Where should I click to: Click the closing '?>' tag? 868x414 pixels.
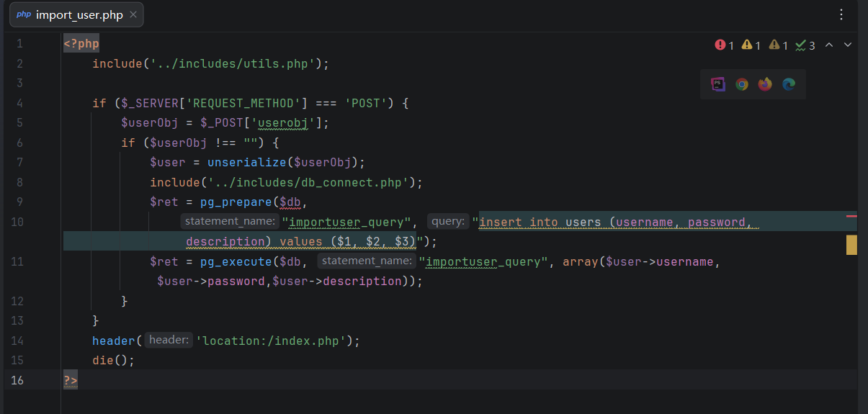coord(71,380)
